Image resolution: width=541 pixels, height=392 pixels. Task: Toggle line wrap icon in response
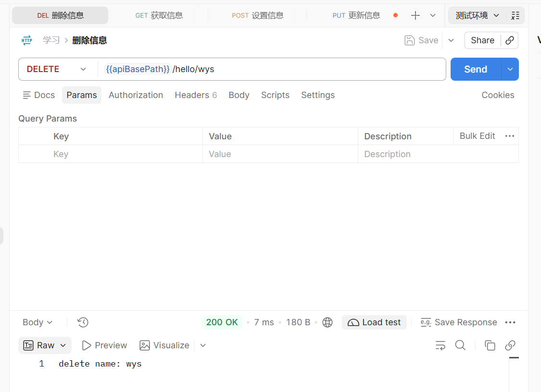(440, 345)
